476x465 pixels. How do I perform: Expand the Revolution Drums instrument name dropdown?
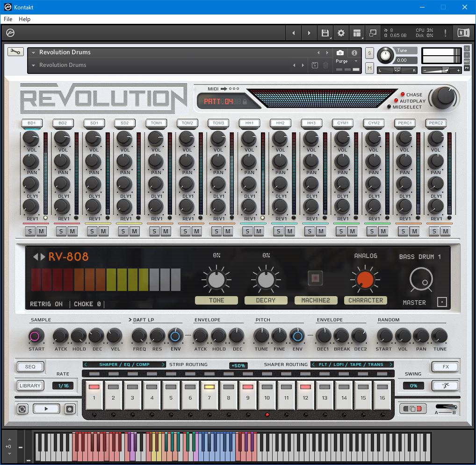[x=33, y=52]
